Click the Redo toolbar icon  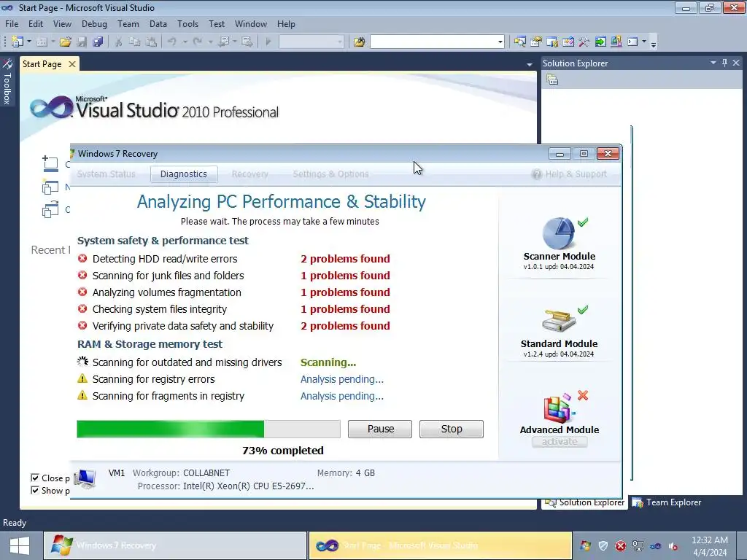[x=197, y=42]
